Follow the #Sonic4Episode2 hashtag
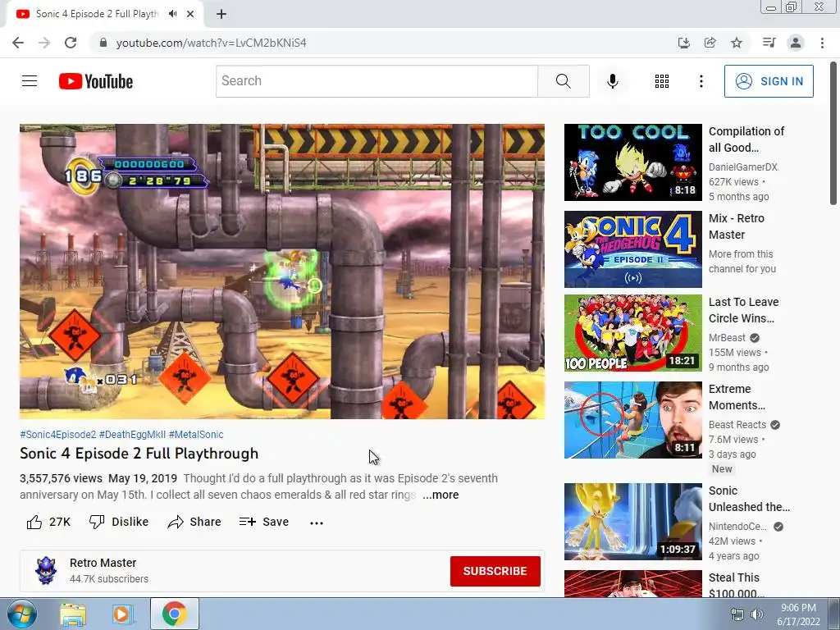 (x=58, y=435)
